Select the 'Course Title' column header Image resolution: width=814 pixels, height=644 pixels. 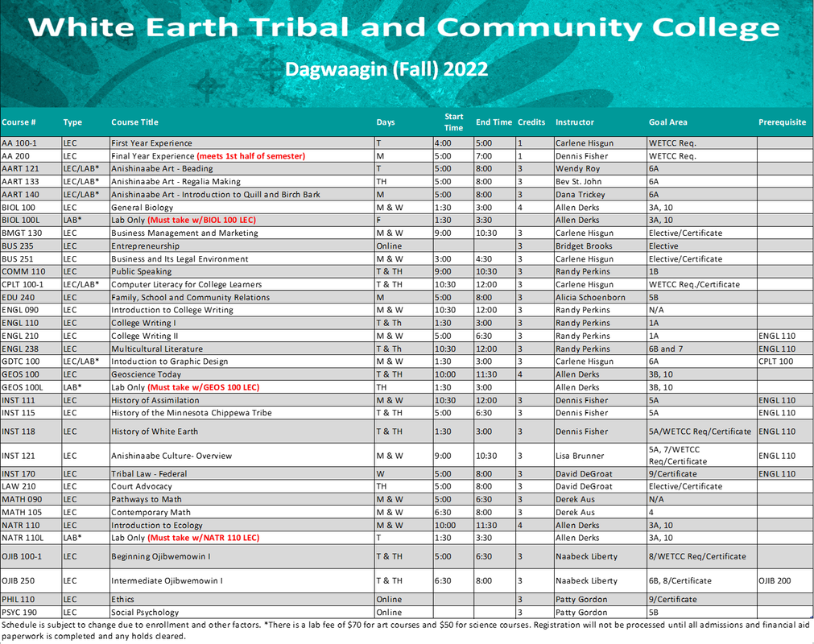(134, 122)
